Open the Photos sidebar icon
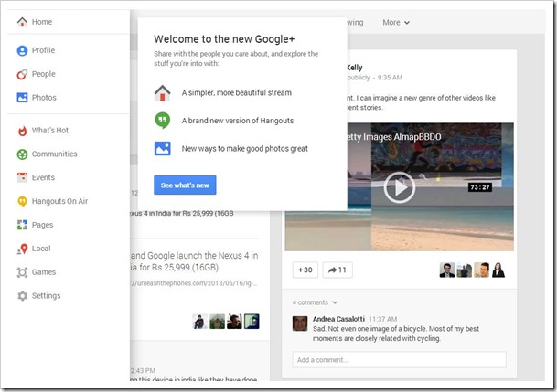Image resolution: width=557 pixels, height=392 pixels. tap(22, 98)
